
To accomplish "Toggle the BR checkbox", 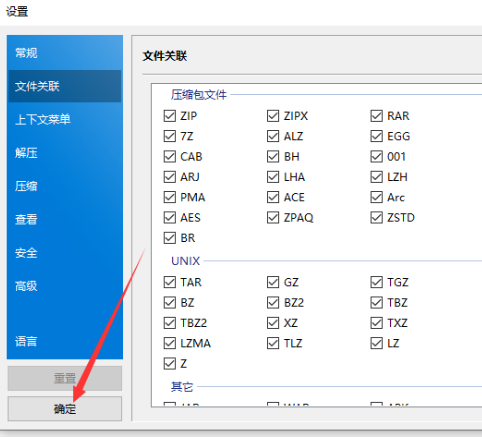I will 170,238.
